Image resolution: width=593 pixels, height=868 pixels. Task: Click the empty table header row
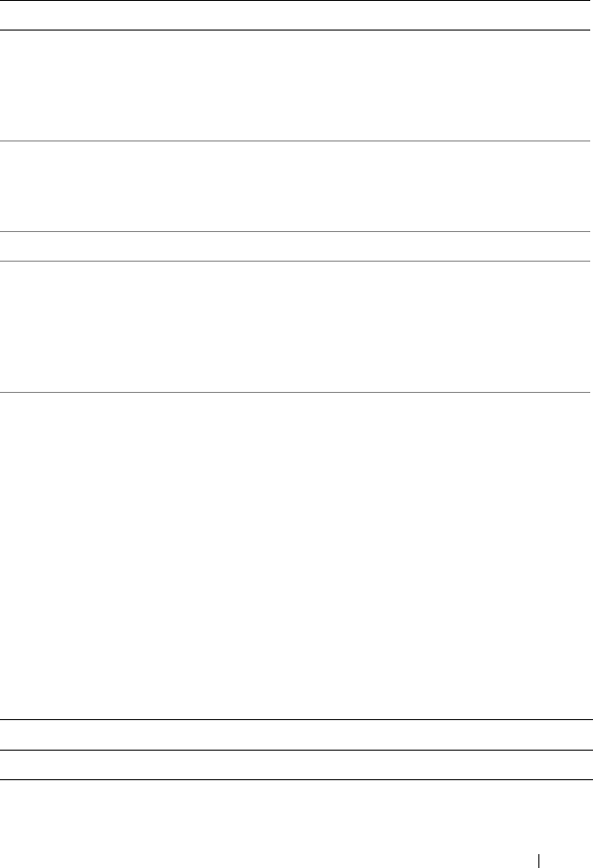[296, 16]
